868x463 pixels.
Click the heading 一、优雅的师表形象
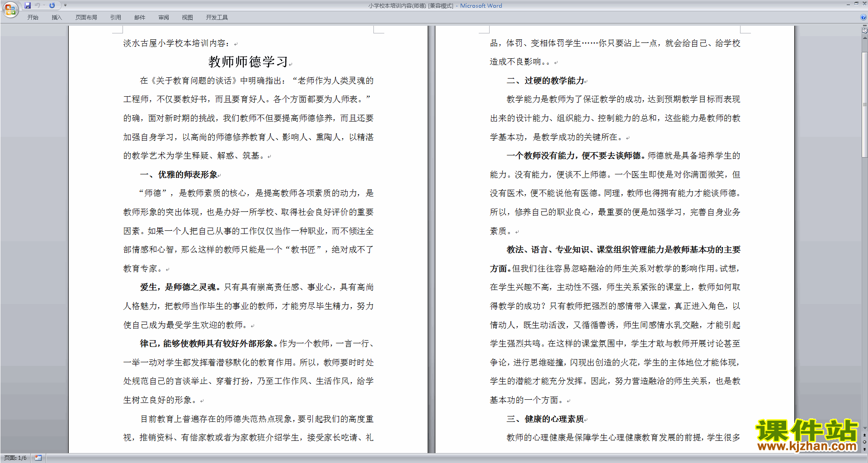click(x=179, y=175)
